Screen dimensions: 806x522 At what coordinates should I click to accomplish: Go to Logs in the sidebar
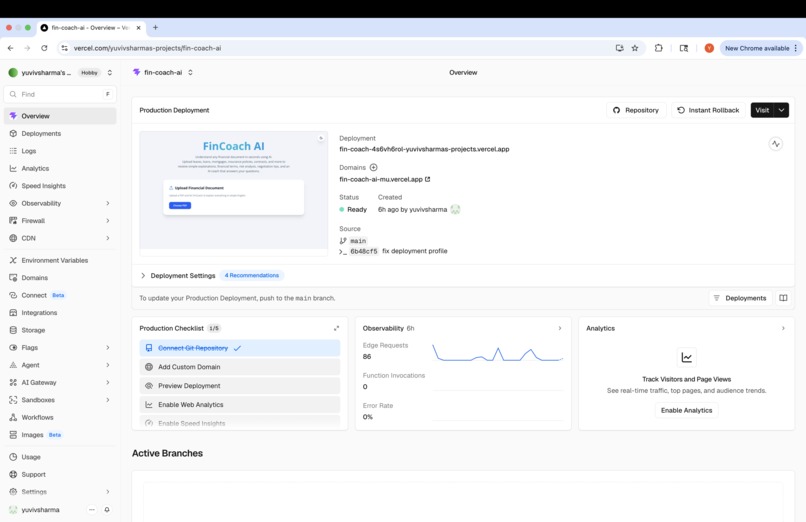[60, 151]
